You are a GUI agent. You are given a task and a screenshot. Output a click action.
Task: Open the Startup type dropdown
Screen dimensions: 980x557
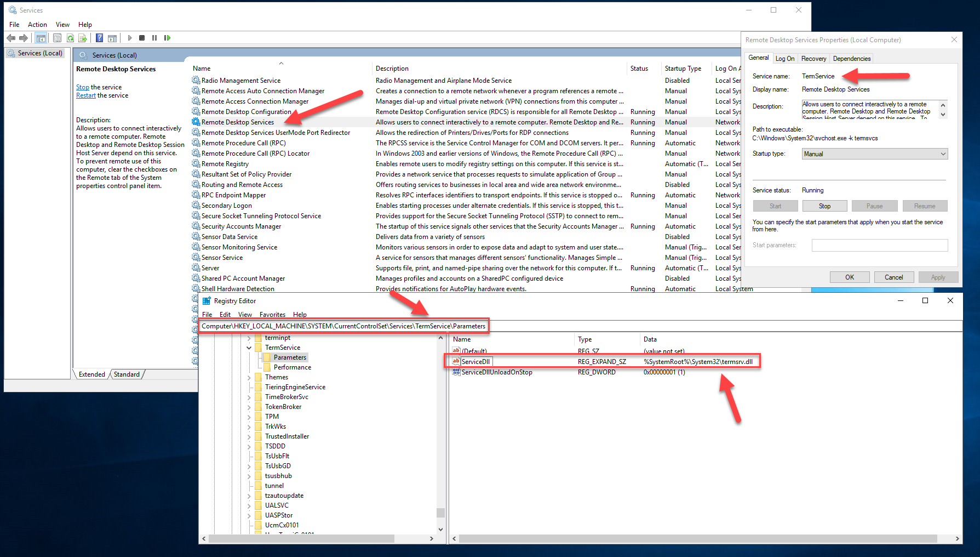coord(874,154)
